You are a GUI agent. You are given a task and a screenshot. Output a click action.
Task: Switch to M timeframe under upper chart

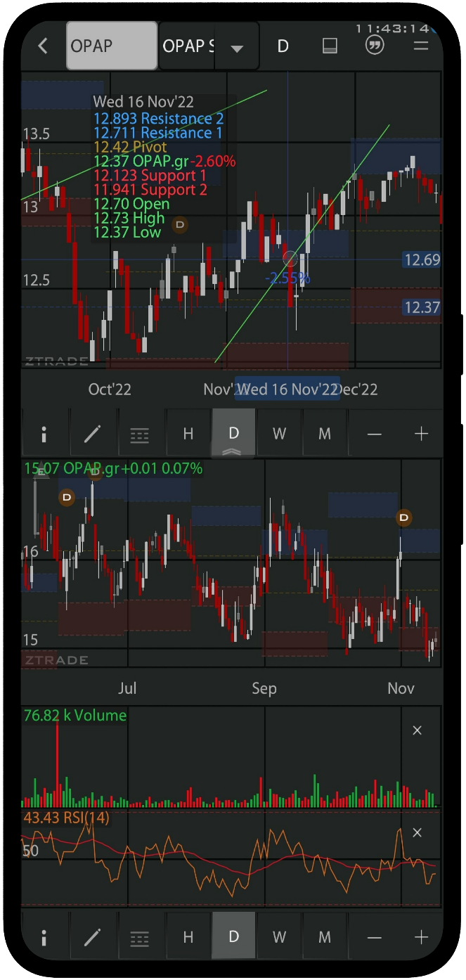click(324, 434)
